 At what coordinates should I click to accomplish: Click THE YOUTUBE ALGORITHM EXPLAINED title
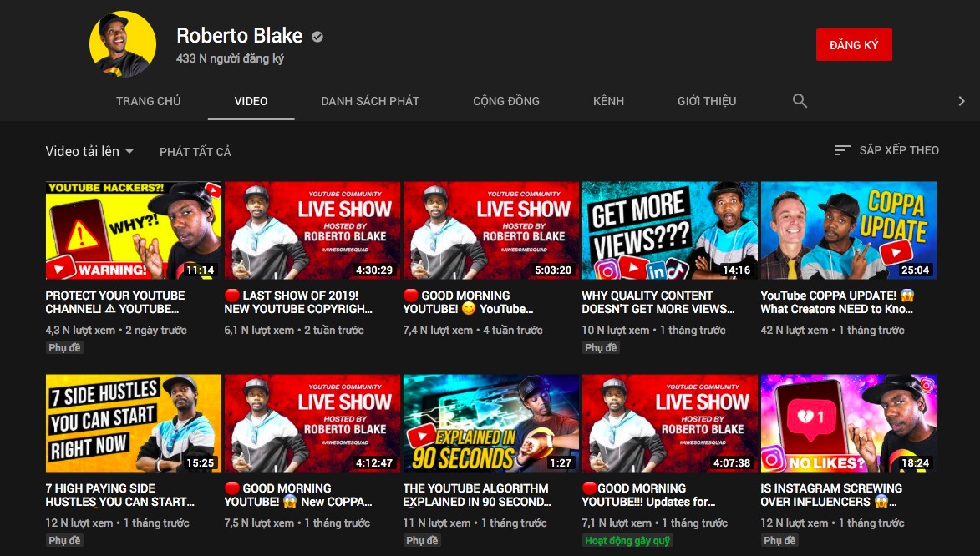[x=478, y=495]
